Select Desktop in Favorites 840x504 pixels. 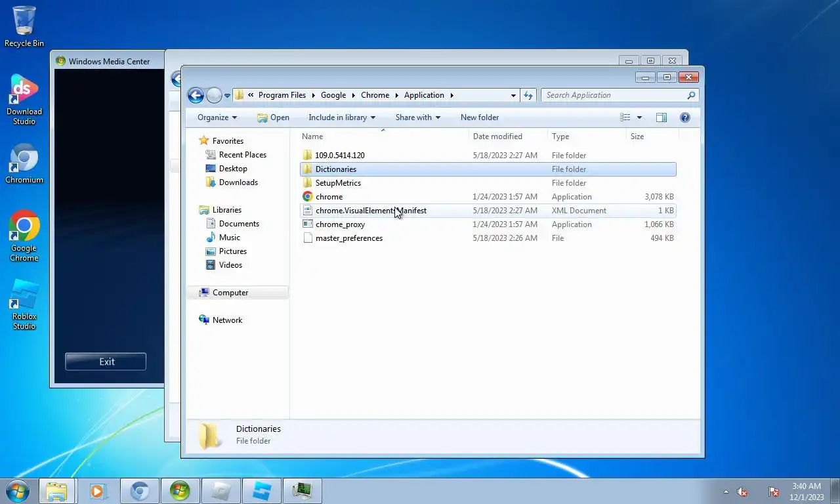(x=233, y=169)
